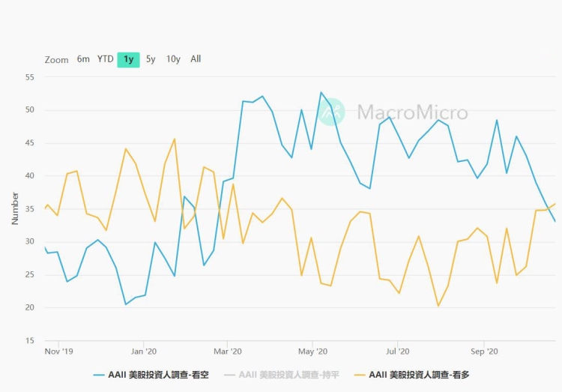Toggle the 看多 series legend label
The width and height of the screenshot is (562, 392).
click(x=420, y=374)
